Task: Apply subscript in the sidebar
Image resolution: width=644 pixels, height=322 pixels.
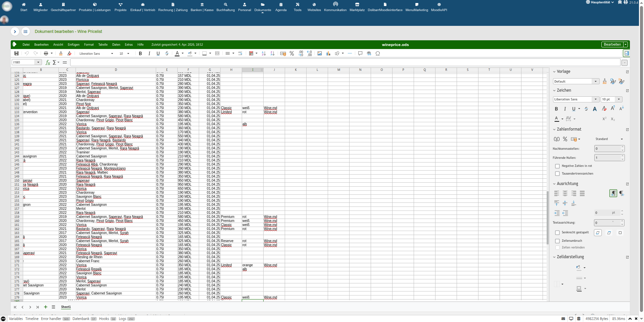Action: point(613,119)
